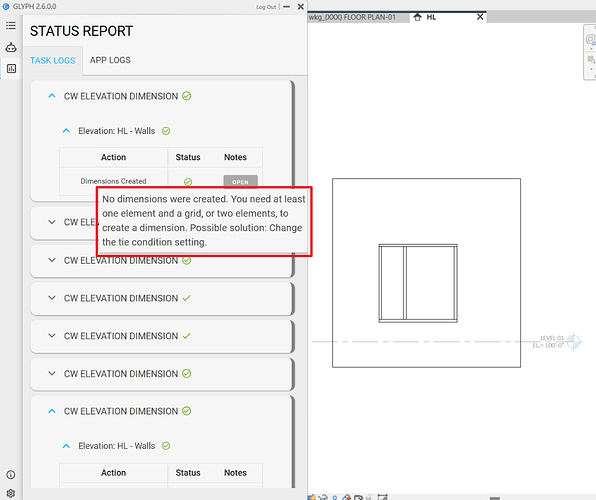Collapse the first Elevation: HL - Walls row
596x500 pixels.
[66, 131]
